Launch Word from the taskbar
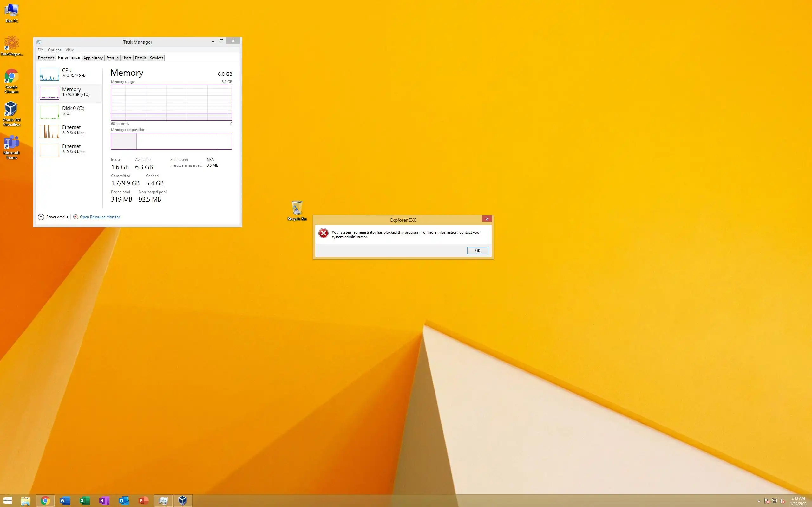The width and height of the screenshot is (812, 507). coord(65,501)
